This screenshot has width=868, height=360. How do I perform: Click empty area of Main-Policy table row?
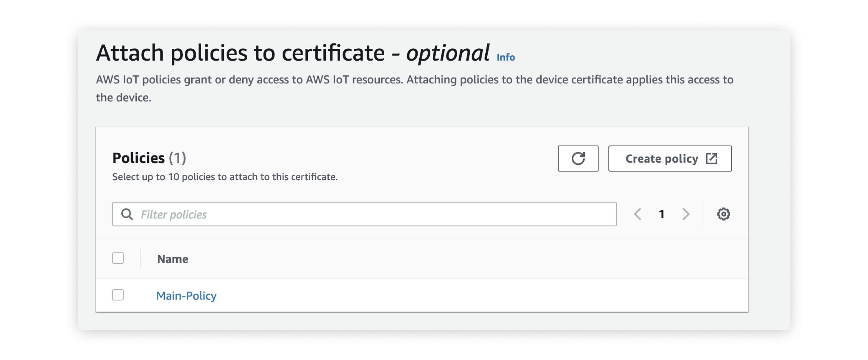point(472,296)
